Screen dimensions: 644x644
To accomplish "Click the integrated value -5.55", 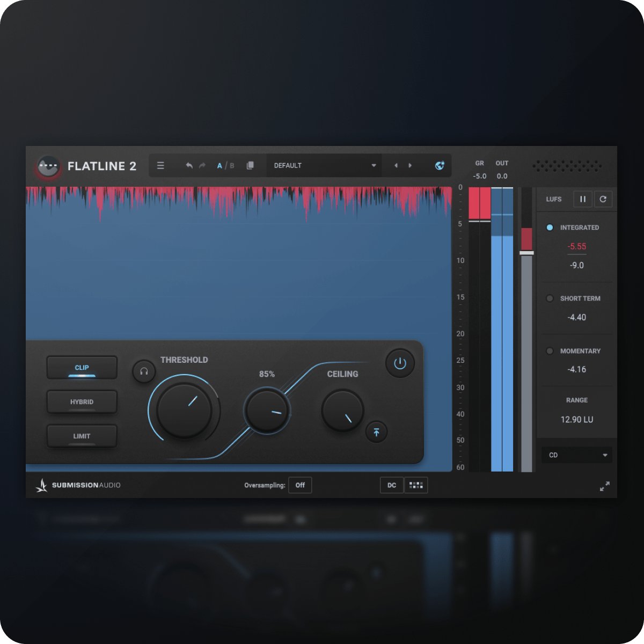I will tap(577, 246).
